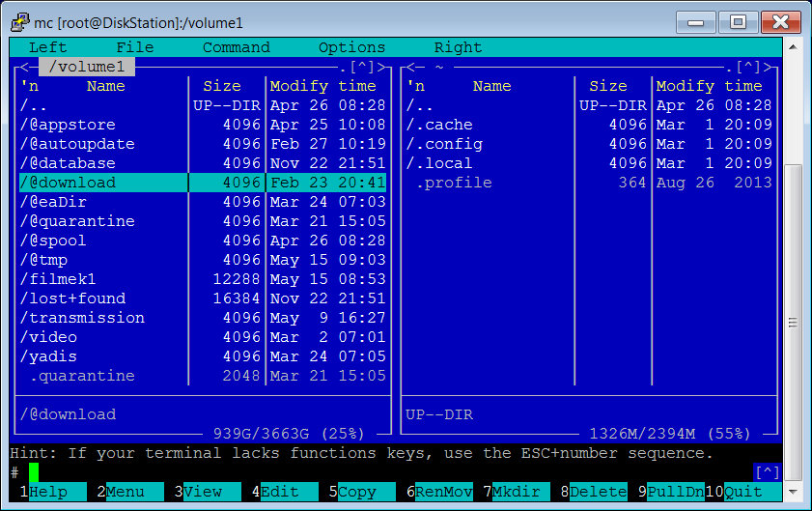This screenshot has height=511, width=812.
Task: Click left panel 'n sort indicator
Action: tap(30, 86)
